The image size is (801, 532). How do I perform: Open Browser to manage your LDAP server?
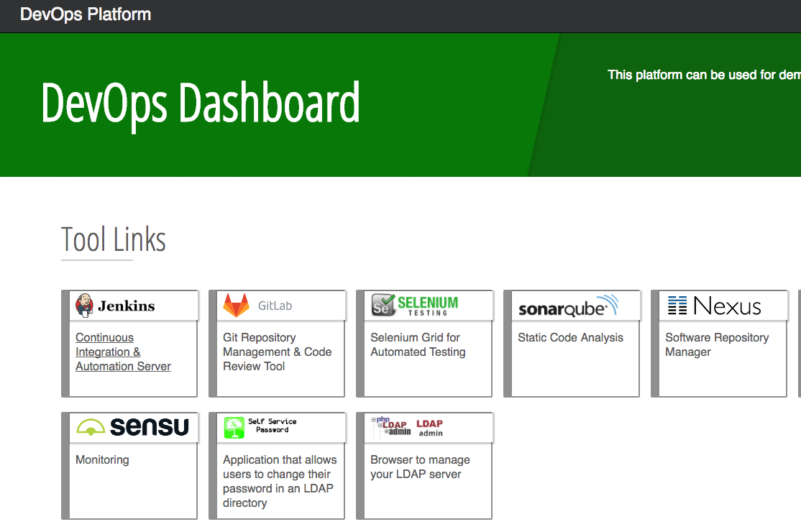coord(420,467)
